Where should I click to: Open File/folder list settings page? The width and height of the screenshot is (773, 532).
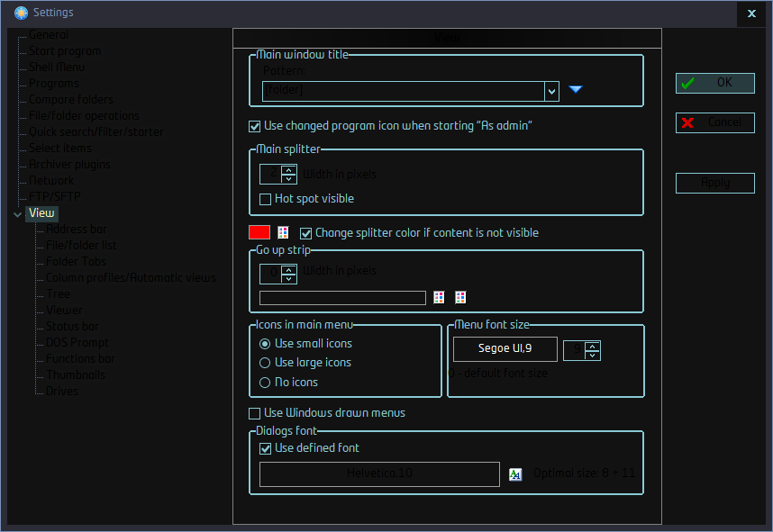(81, 246)
